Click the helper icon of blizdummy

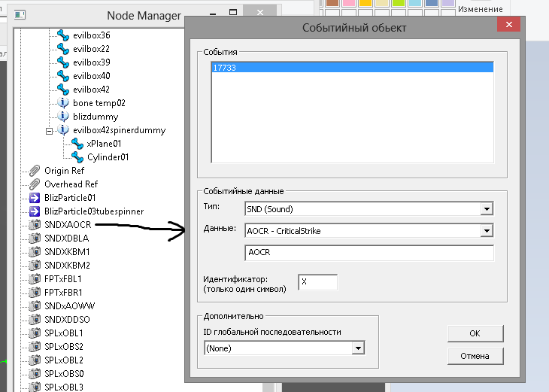[x=63, y=116]
